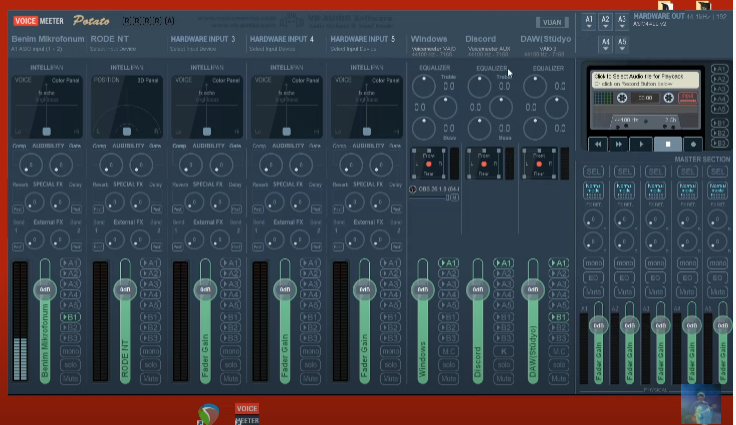Toggle mono on Benim Mikrofonum strip
This screenshot has height=425, width=736.
70,351
